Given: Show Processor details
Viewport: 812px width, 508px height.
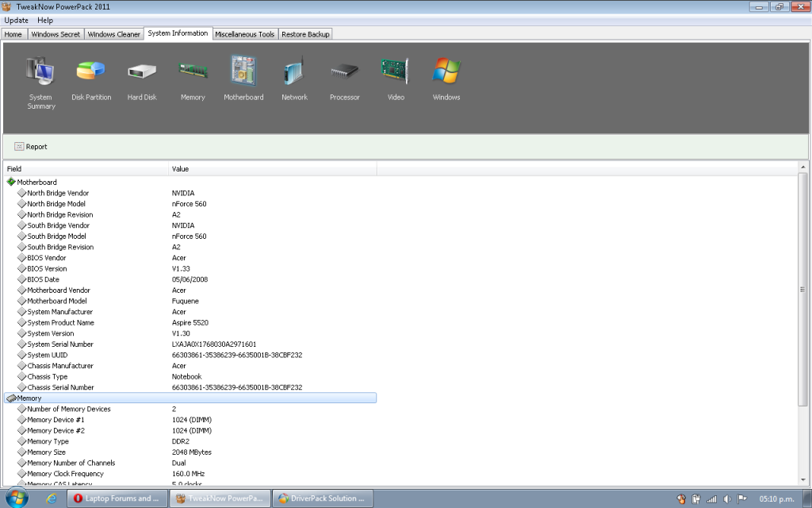Looking at the screenshot, I should [344, 80].
